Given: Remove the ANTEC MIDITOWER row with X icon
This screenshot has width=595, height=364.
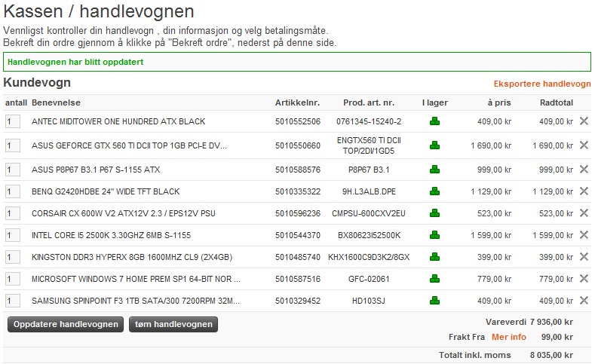Looking at the screenshot, I should (584, 121).
